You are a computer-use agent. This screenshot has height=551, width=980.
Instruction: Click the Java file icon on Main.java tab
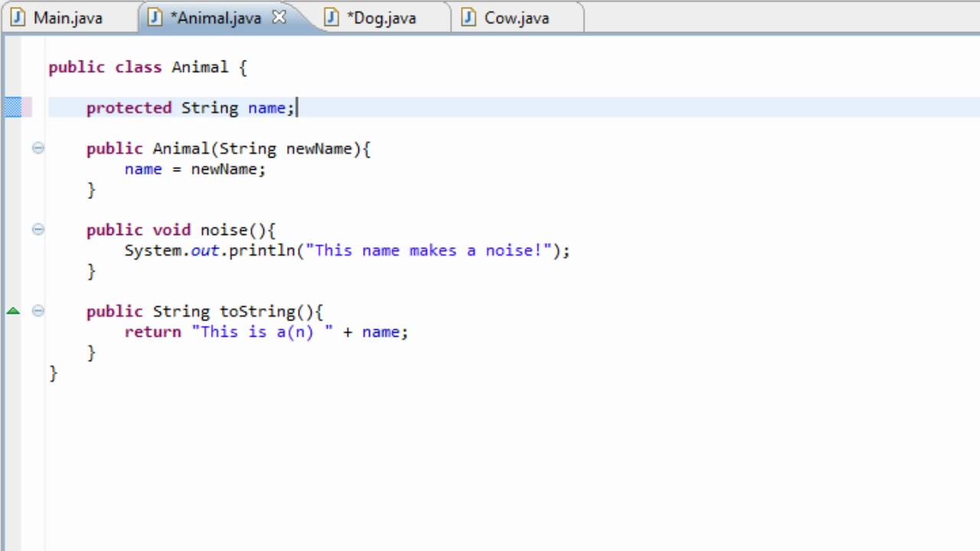(x=18, y=18)
